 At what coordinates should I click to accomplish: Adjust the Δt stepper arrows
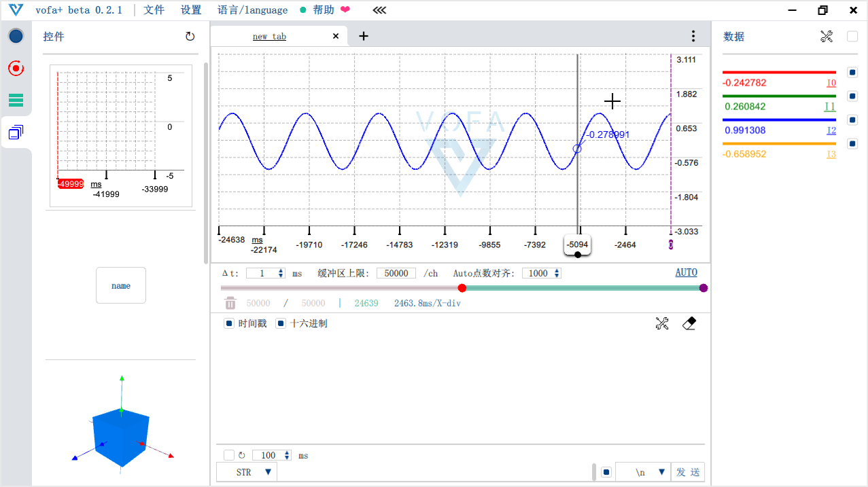click(x=281, y=273)
